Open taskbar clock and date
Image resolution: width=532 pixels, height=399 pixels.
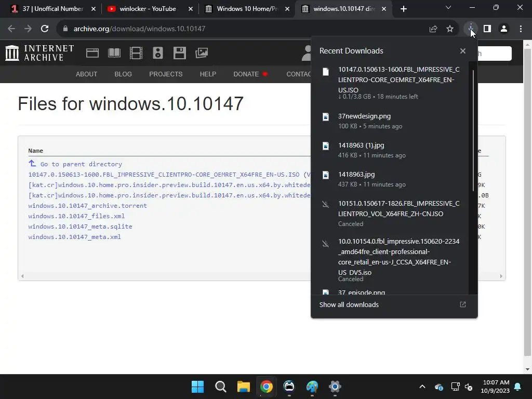pyautogui.click(x=495, y=387)
